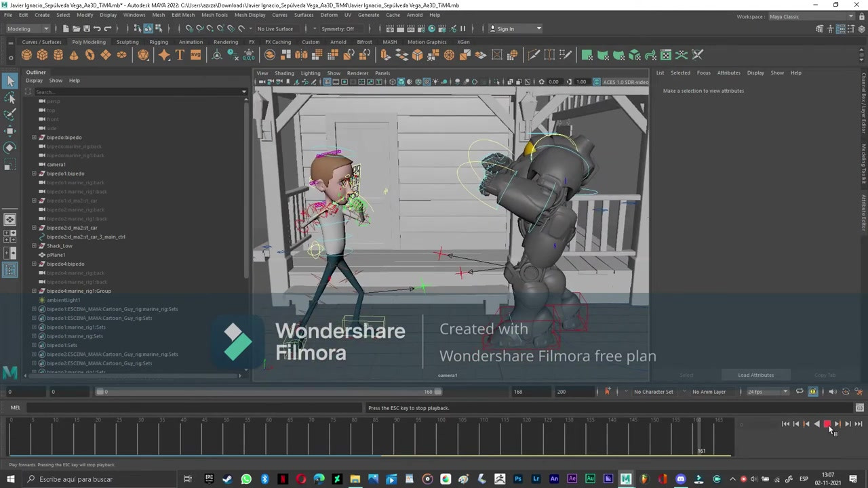Toggle the ACES color management button
Image resolution: width=868 pixels, height=488 pixels.
pos(597,82)
